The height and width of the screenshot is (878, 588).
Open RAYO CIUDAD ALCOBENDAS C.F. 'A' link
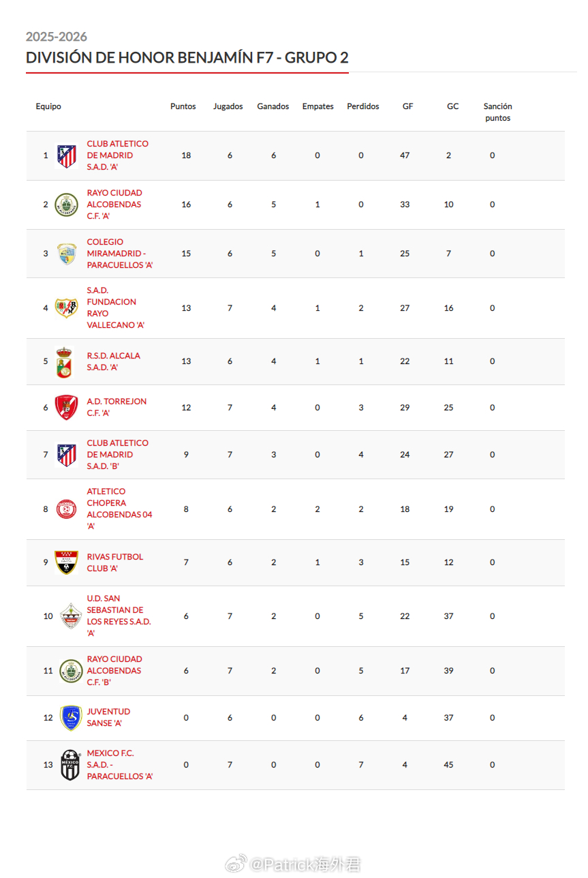(114, 205)
